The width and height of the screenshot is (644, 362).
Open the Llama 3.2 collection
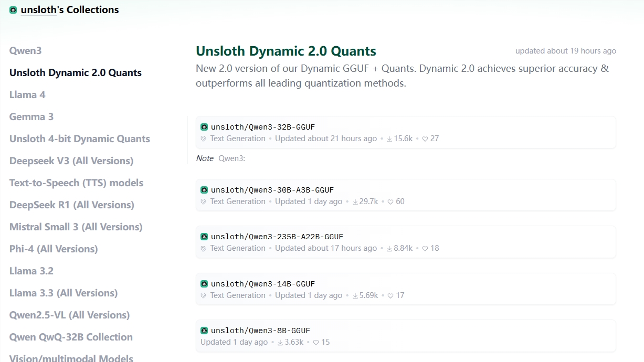(x=31, y=271)
